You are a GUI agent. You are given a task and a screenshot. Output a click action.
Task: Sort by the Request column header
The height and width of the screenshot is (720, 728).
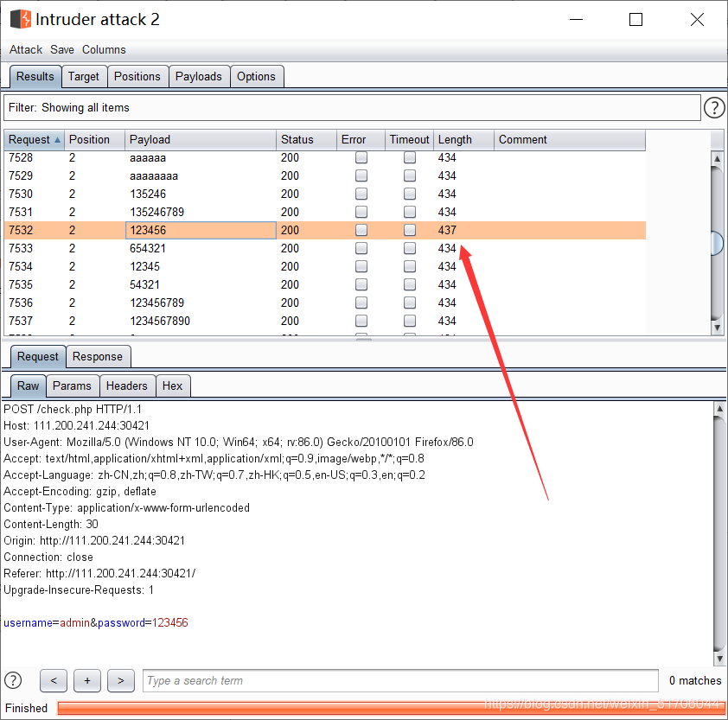tap(35, 140)
